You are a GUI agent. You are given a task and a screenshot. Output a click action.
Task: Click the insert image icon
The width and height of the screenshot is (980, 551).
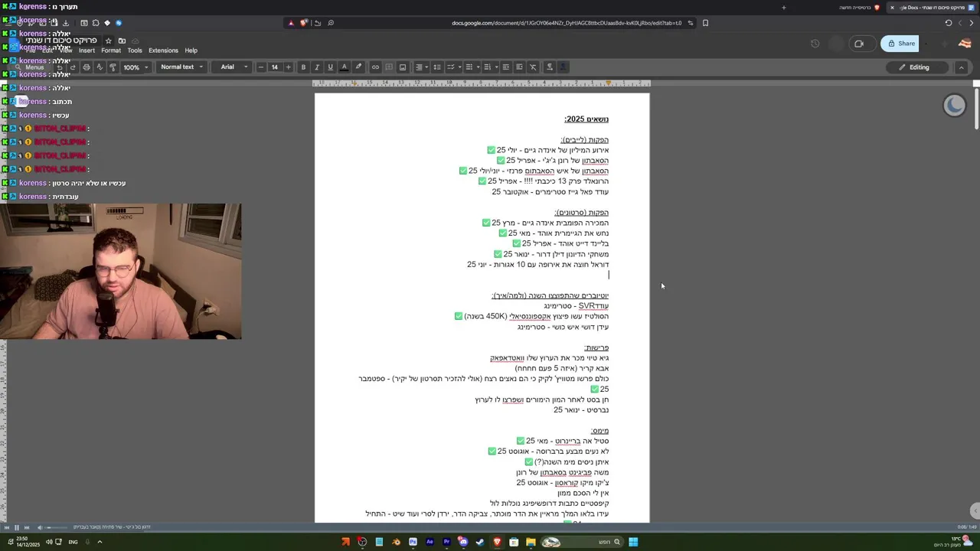point(403,67)
